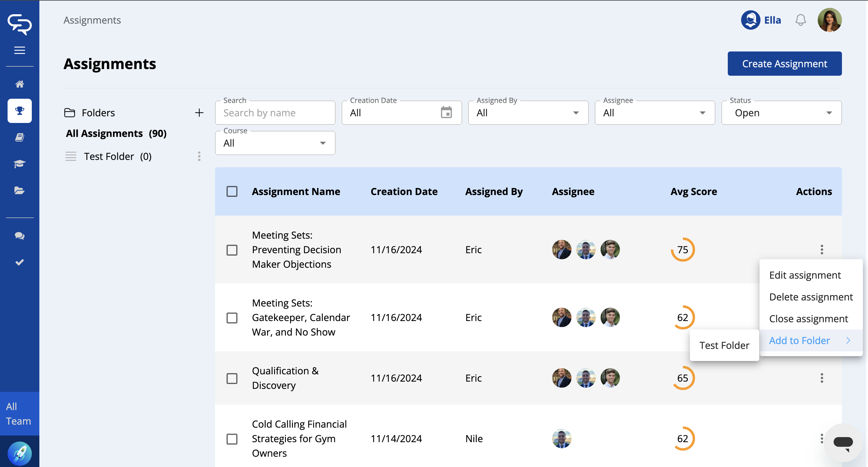This screenshot has width=868, height=467.
Task: Open the Course filter dropdown
Action: [x=275, y=143]
